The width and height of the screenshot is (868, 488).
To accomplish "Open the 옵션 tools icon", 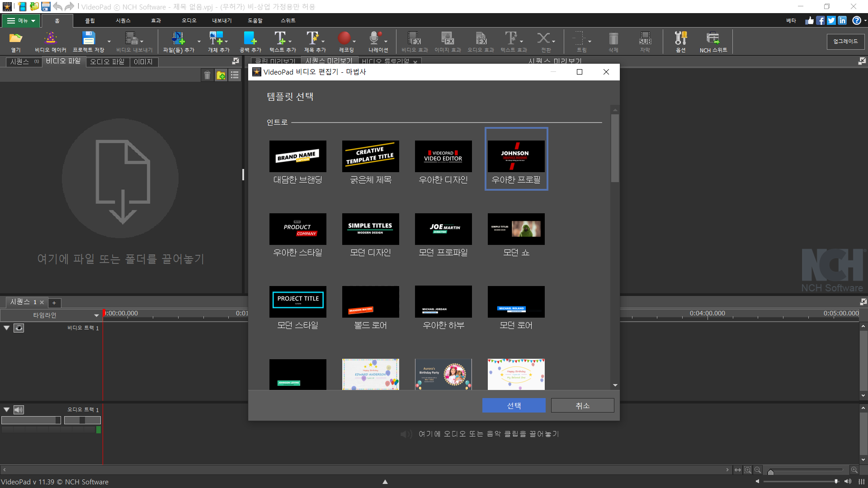I will click(x=680, y=39).
